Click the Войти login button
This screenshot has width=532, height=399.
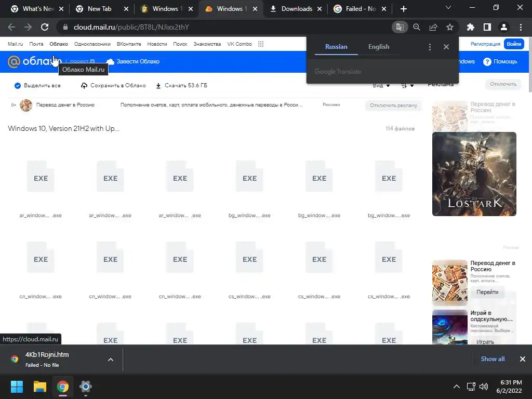point(514,44)
